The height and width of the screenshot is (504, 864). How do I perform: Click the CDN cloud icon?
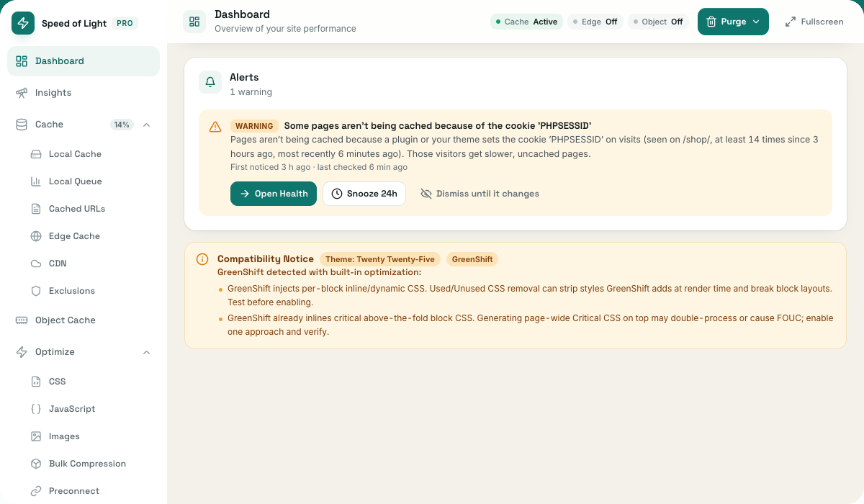point(36,264)
